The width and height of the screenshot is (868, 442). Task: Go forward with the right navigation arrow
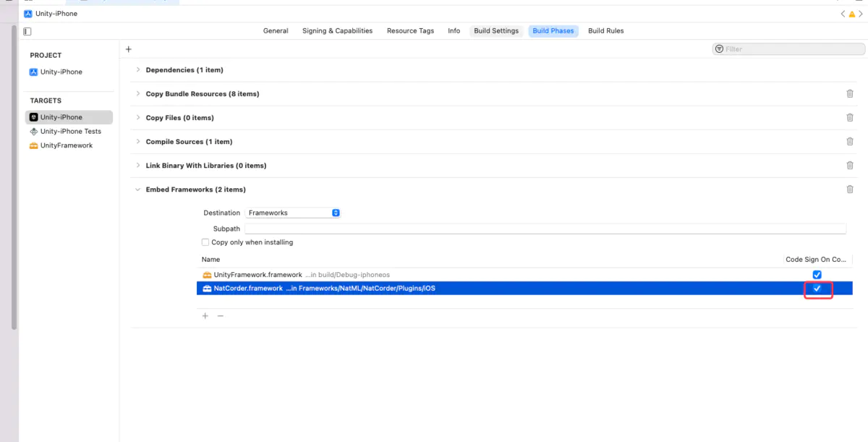tap(861, 14)
